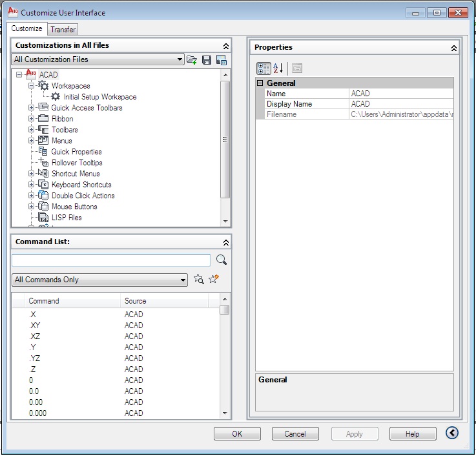Image resolution: width=476 pixels, height=456 pixels.
Task: Edit the Display Name value ACAD
Action: point(401,104)
